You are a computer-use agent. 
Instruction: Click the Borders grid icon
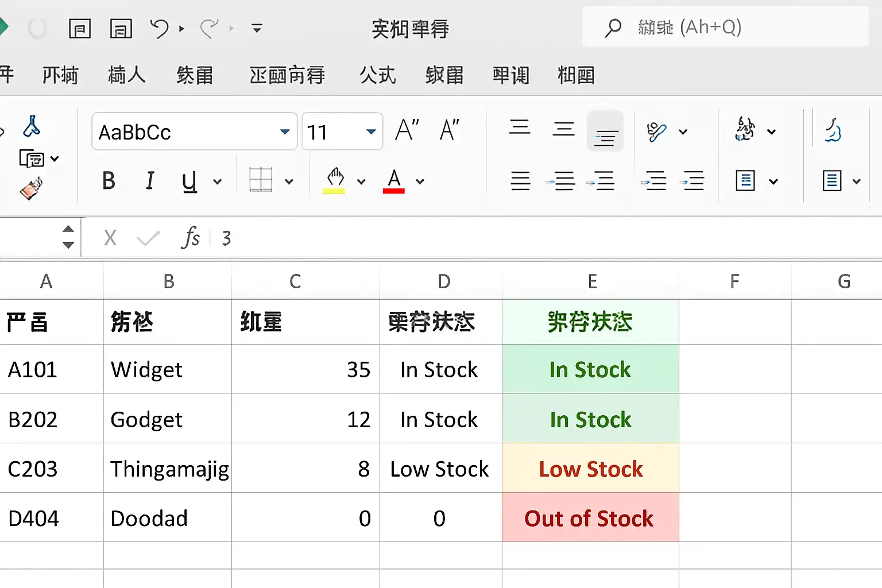(261, 180)
